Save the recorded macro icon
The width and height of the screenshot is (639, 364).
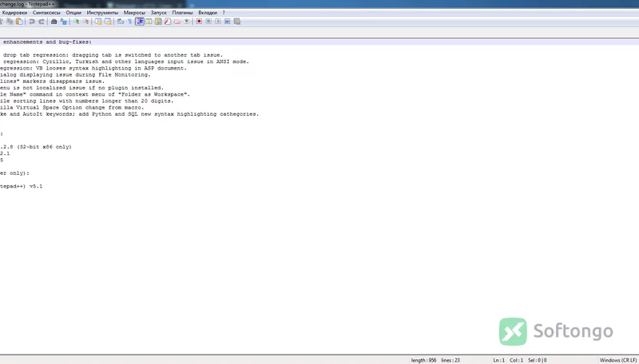pos(237,22)
